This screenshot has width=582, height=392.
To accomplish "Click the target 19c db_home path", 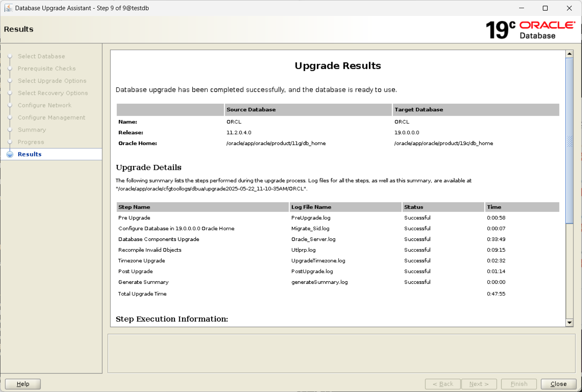I will coord(444,143).
